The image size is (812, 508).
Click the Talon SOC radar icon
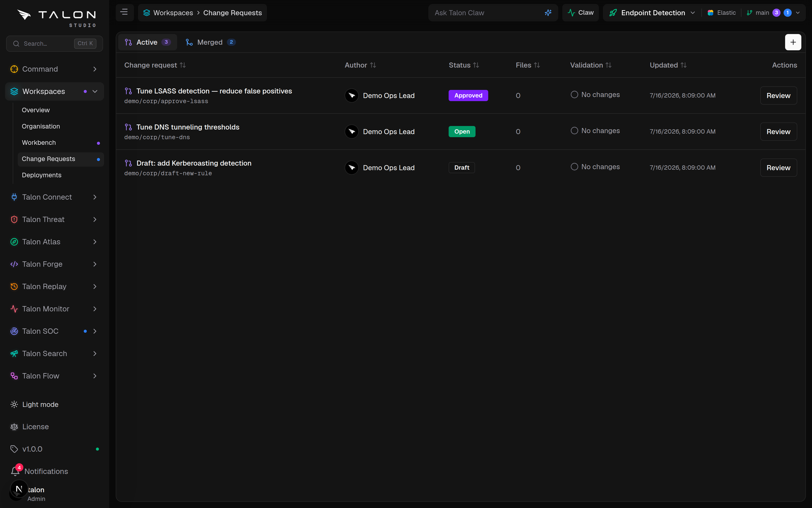[x=14, y=331]
